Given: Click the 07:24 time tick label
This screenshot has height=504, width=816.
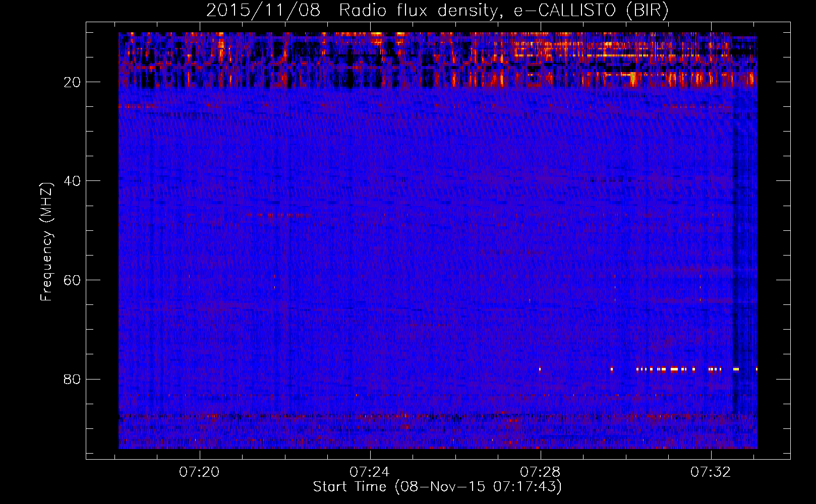Looking at the screenshot, I should pyautogui.click(x=370, y=472).
